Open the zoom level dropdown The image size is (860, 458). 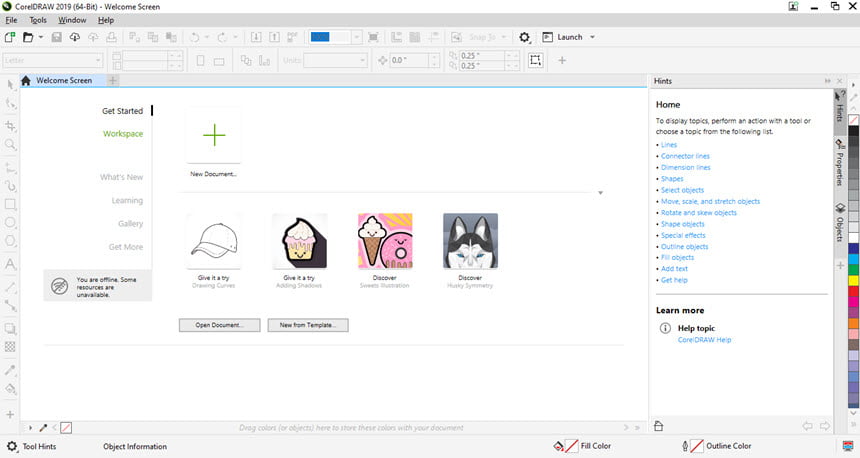point(357,37)
